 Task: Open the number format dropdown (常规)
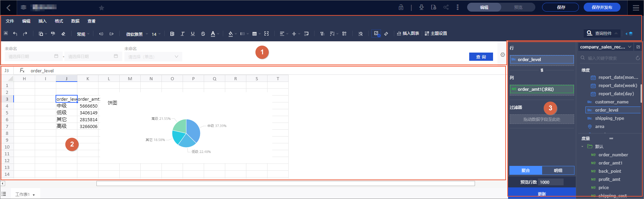83,34
